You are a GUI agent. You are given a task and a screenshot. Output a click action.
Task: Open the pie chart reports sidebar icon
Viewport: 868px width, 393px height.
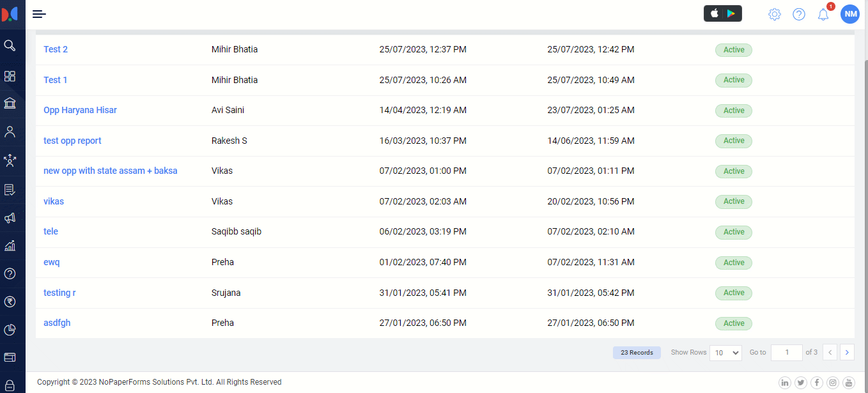tap(10, 330)
